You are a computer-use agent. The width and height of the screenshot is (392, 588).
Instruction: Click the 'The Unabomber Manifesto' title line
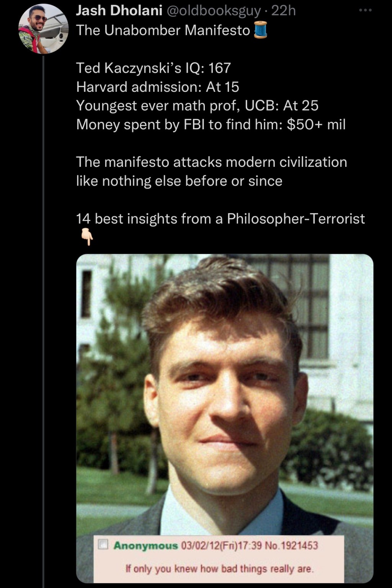coord(163,30)
